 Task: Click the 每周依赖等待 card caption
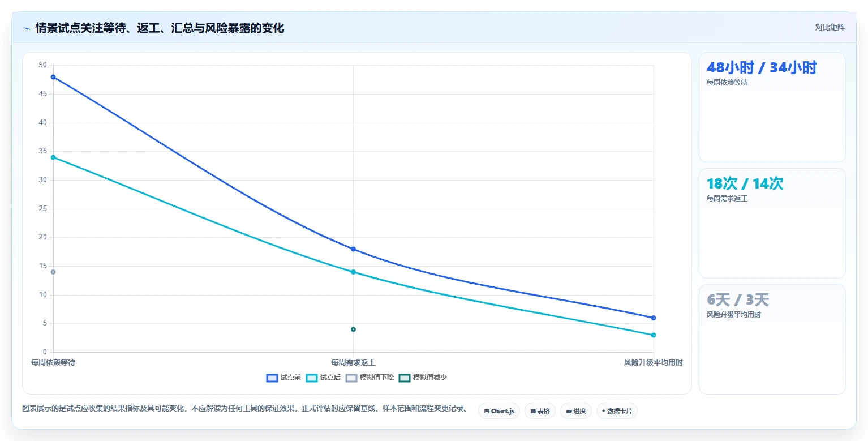pos(727,83)
